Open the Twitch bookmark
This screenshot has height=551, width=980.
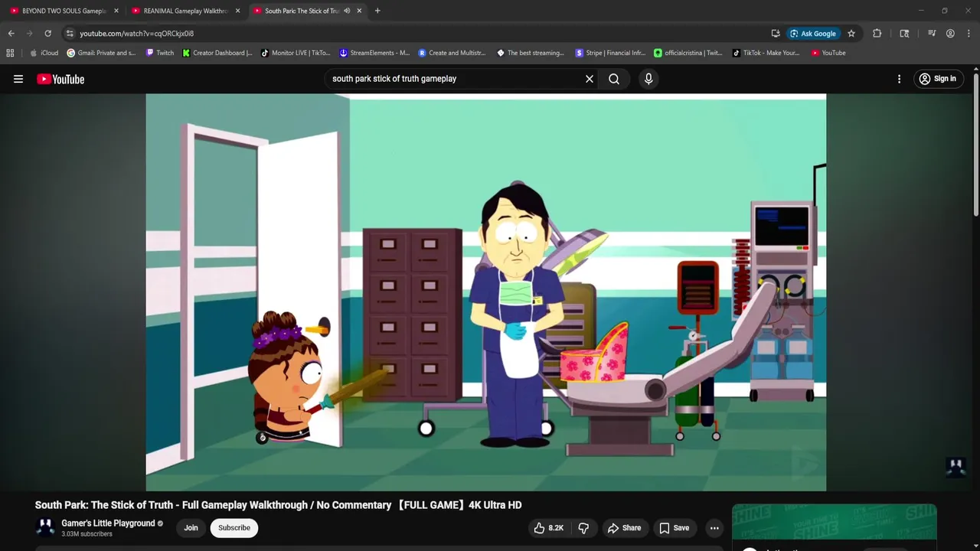click(160, 53)
